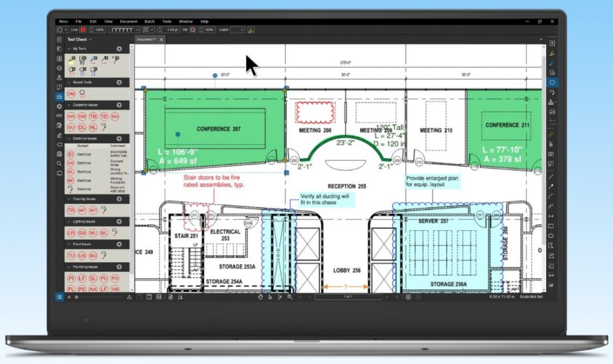Open the Tools menu
The height and width of the screenshot is (364, 613).
pos(166,21)
